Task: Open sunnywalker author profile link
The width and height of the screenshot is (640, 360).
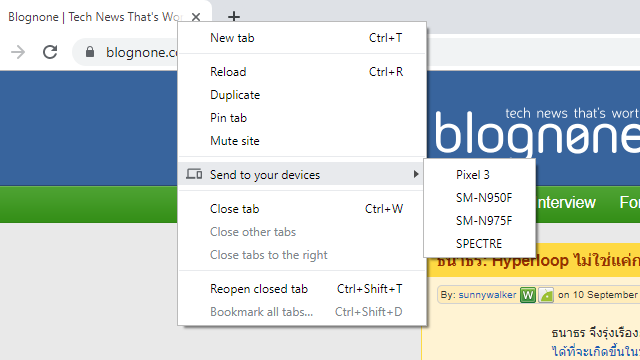Action: click(x=487, y=295)
